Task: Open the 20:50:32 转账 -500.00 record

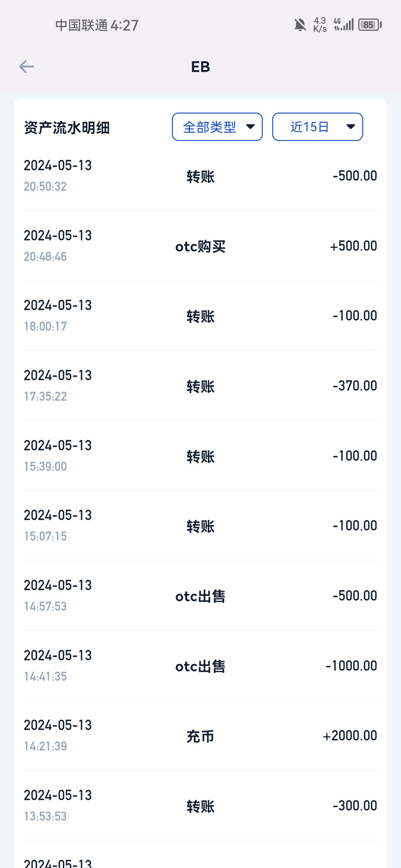Action: tap(200, 176)
